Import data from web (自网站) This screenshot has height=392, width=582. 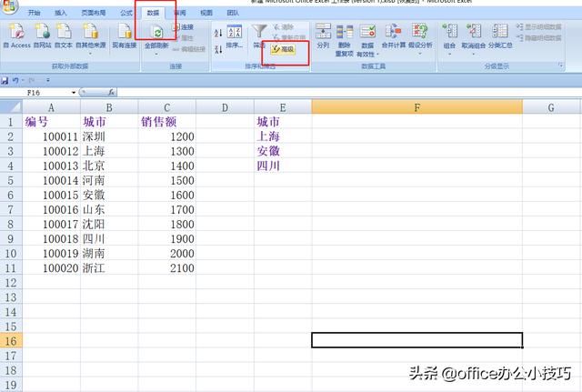pyautogui.click(x=43, y=35)
